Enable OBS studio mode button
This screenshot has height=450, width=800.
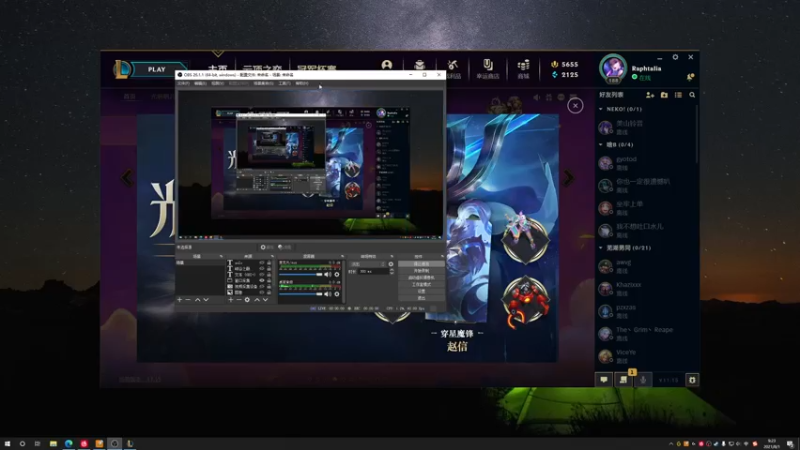(421, 284)
